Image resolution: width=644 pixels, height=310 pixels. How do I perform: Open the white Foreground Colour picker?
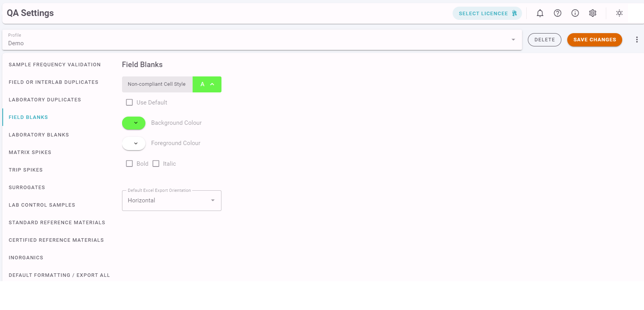coord(134,143)
